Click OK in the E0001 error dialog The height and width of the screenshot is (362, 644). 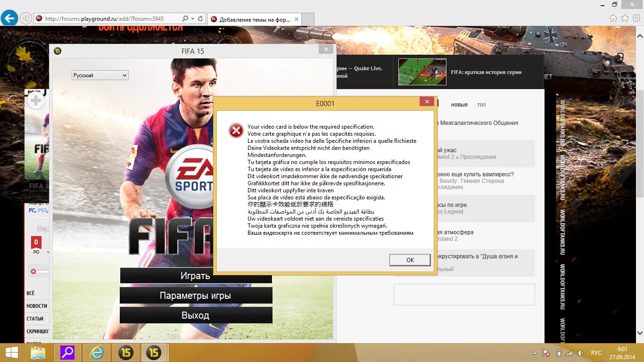pyautogui.click(x=410, y=260)
